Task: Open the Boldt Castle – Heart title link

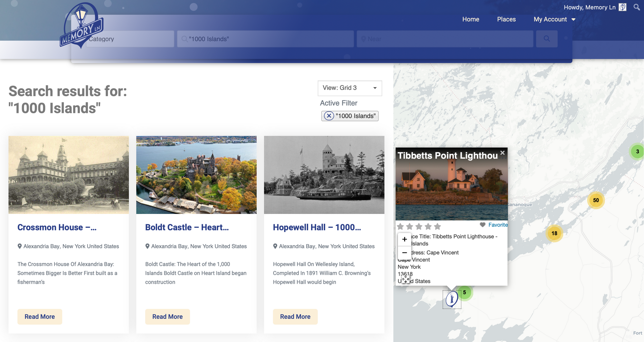Action: click(x=187, y=227)
